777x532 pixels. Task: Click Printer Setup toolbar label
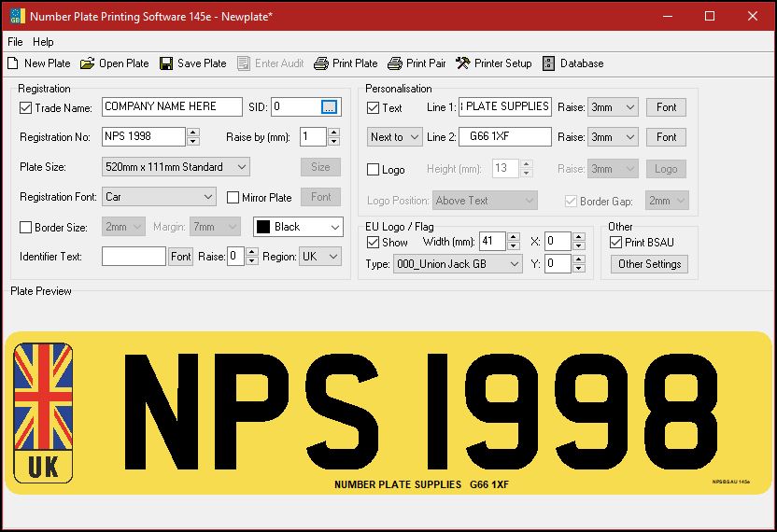(x=503, y=63)
